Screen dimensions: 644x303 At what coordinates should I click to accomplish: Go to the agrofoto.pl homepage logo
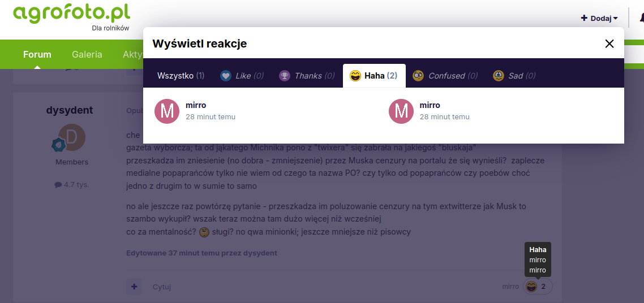[x=71, y=12]
